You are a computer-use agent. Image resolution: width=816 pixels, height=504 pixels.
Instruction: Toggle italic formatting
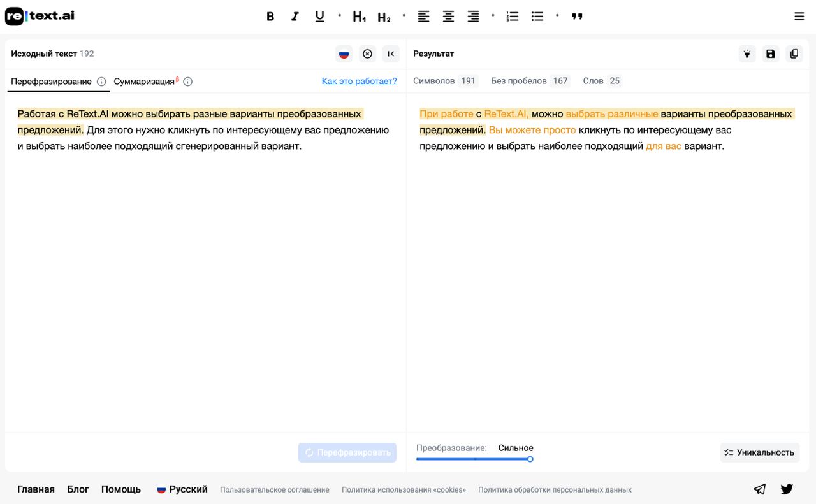pos(295,17)
